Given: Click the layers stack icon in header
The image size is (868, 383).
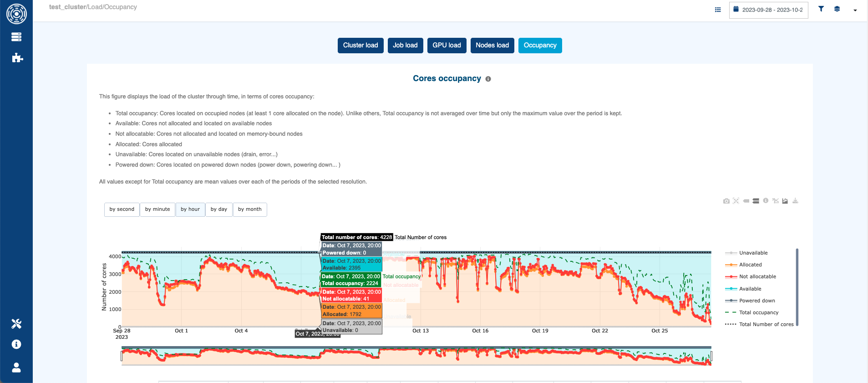Looking at the screenshot, I should 837,9.
